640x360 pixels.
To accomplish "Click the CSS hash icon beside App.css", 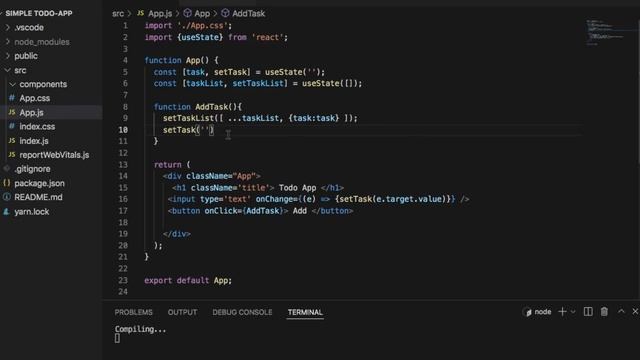I will tap(12, 98).
